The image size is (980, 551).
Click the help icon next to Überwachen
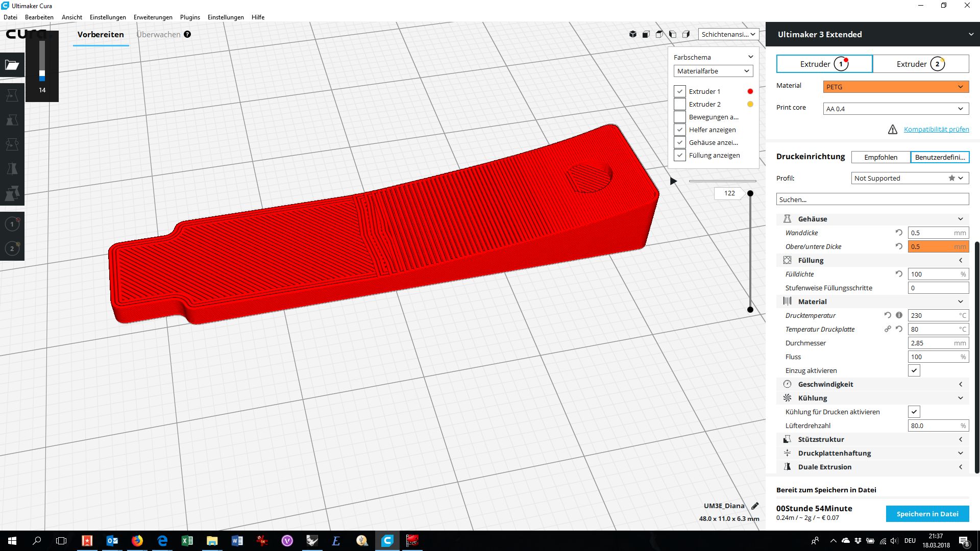pos(187,34)
